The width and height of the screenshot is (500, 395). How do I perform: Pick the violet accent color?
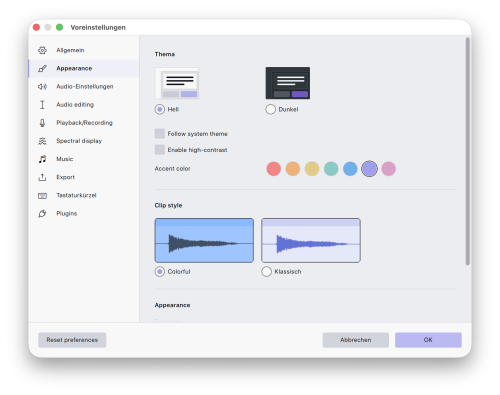[x=369, y=169]
